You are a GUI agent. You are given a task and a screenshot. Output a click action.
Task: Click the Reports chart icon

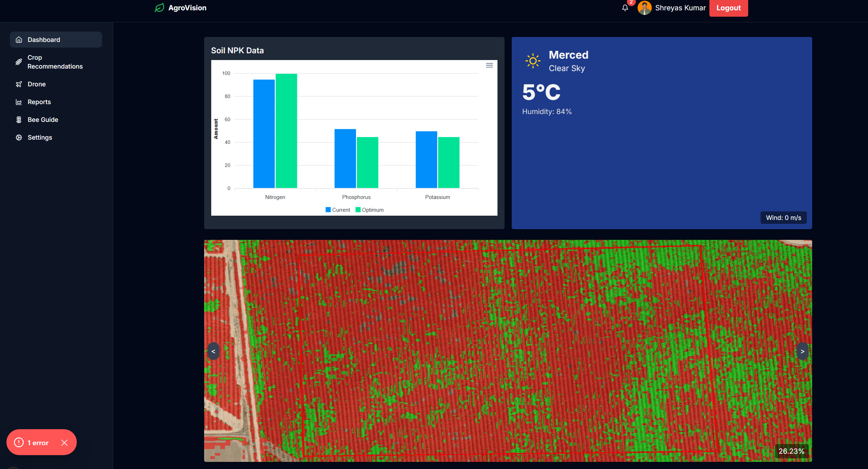[19, 102]
